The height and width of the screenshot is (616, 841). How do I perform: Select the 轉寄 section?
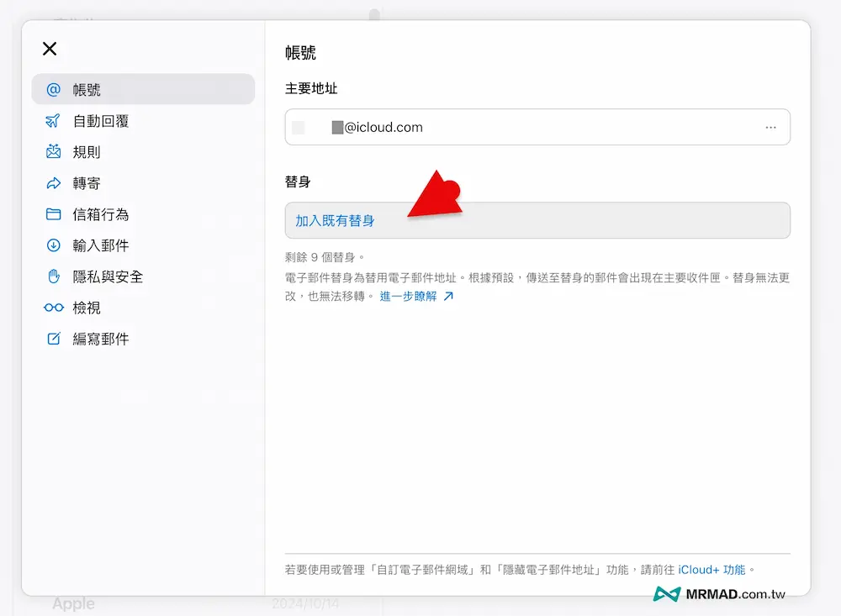pyautogui.click(x=143, y=183)
